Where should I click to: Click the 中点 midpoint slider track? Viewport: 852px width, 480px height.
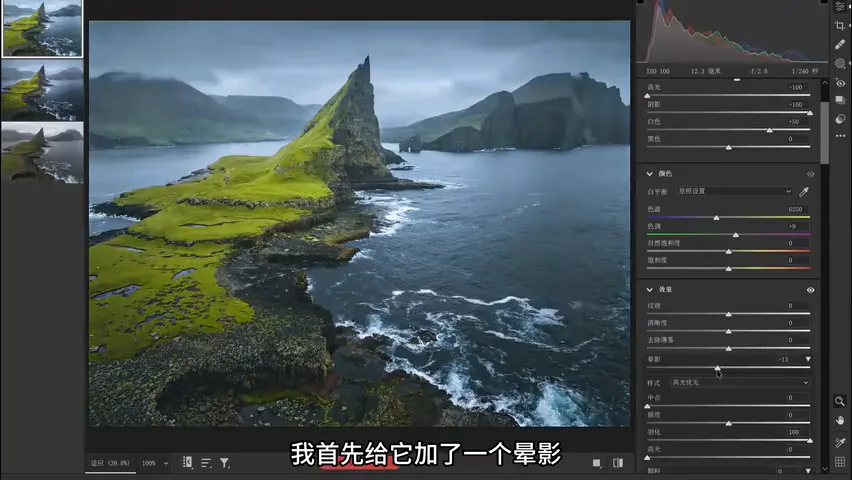729,406
